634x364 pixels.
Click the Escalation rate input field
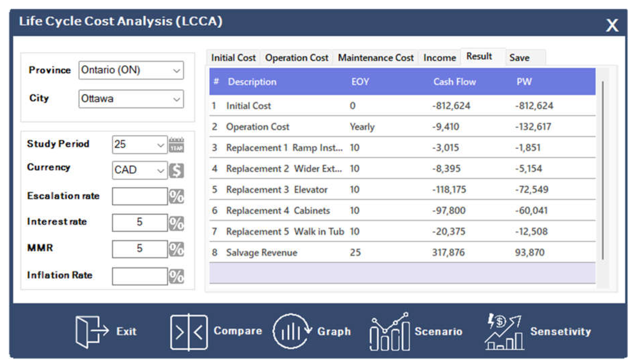click(x=140, y=196)
